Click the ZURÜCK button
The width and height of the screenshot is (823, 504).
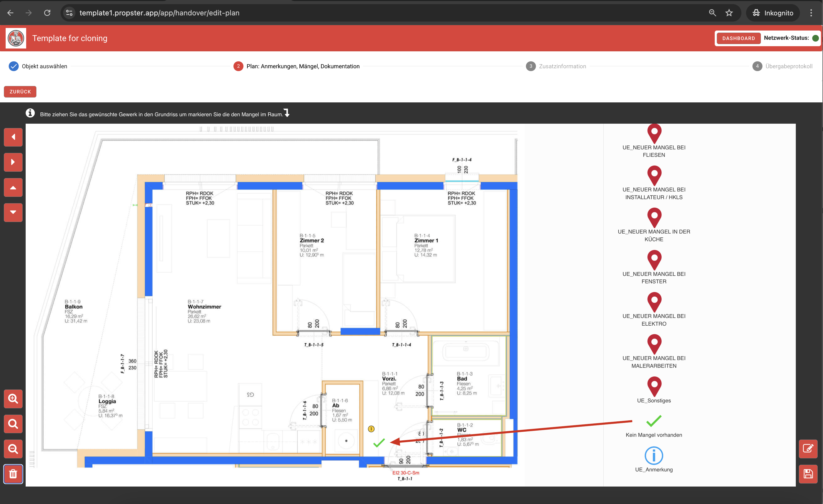coord(20,92)
